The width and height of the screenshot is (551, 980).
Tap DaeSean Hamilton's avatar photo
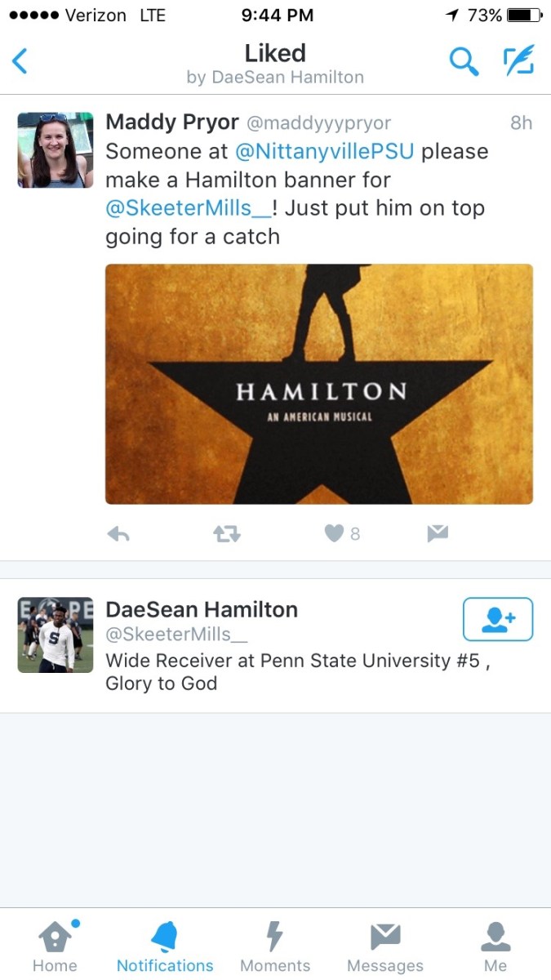pyautogui.click(x=56, y=635)
